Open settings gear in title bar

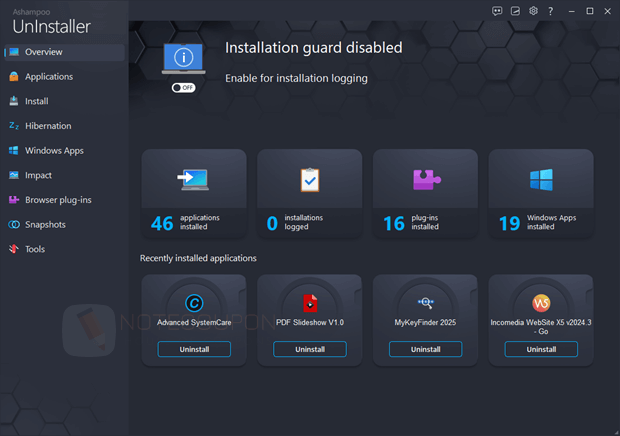(533, 11)
